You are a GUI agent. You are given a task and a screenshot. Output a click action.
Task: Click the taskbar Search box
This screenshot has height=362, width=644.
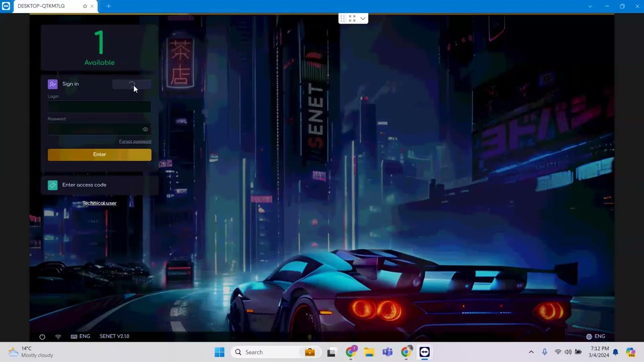point(275,352)
